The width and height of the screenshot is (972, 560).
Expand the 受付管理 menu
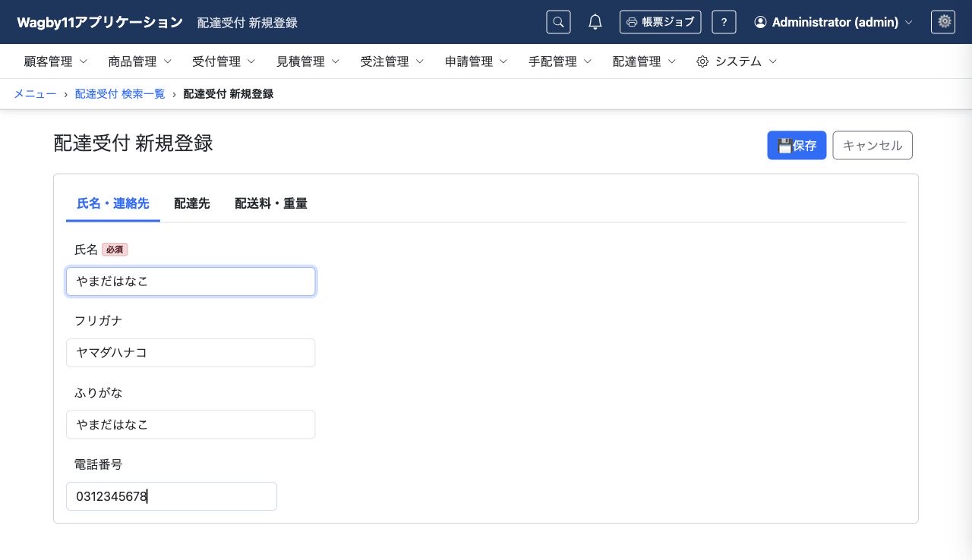click(224, 61)
